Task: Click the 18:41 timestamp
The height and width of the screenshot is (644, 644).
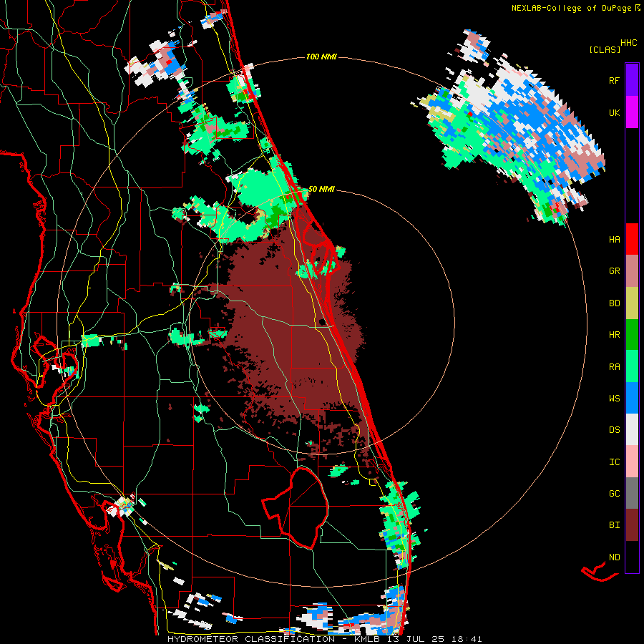Action: 468,639
